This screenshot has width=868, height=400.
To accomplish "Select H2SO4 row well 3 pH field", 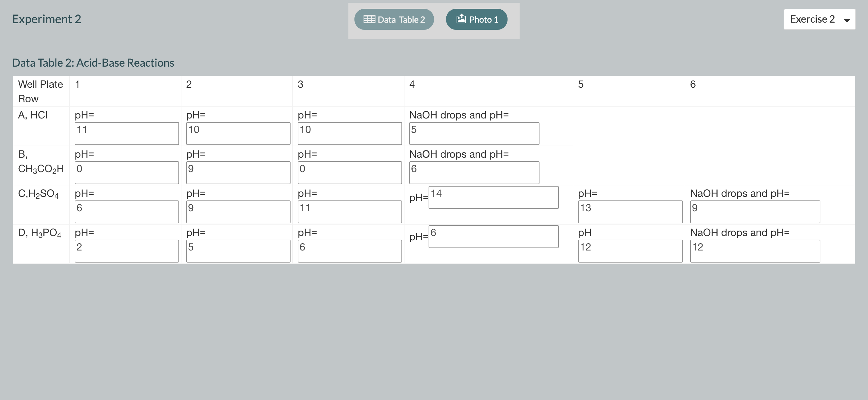I will coord(350,212).
